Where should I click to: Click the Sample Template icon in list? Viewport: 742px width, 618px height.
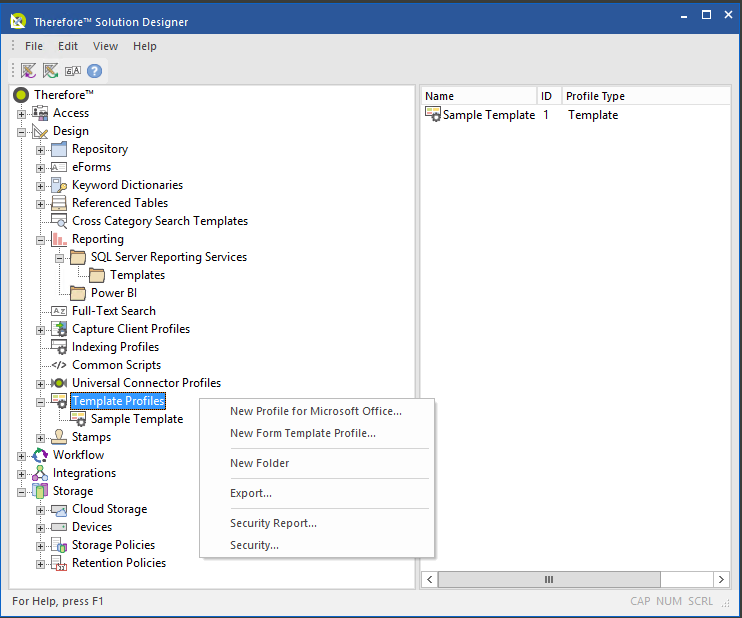tap(433, 115)
